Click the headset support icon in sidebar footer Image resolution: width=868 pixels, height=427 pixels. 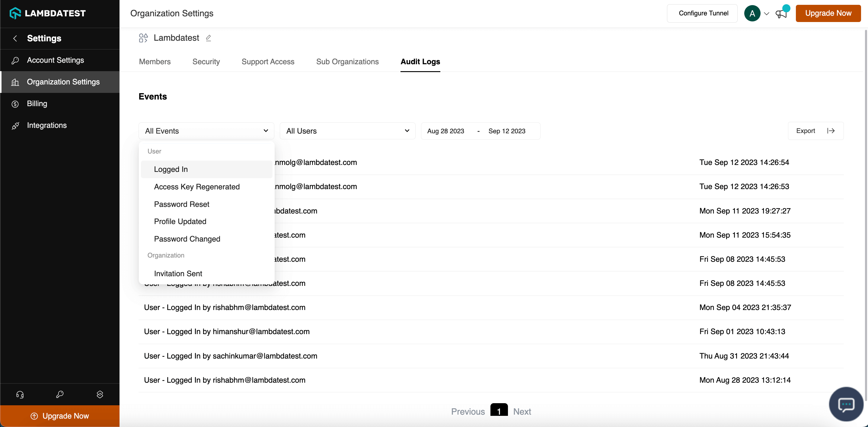click(20, 394)
